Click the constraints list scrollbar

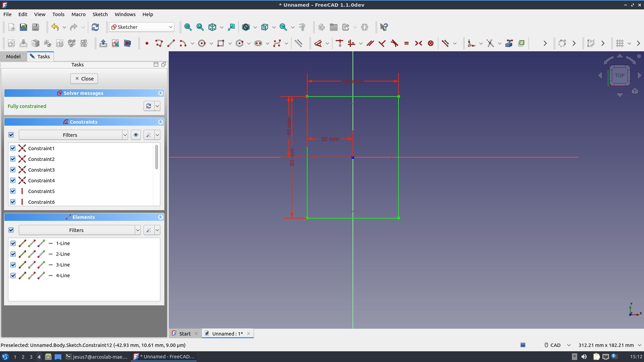156,157
